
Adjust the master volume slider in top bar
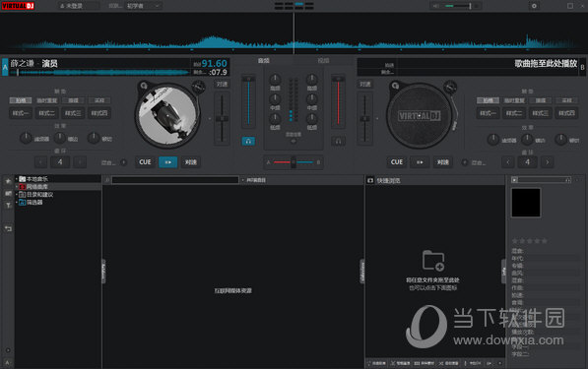[459, 6]
